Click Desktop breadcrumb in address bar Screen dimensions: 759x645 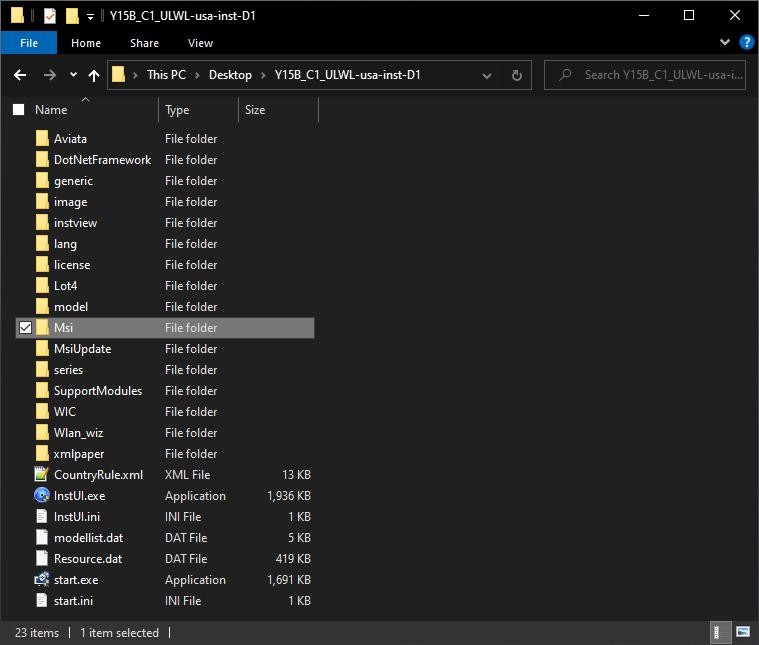pos(230,75)
